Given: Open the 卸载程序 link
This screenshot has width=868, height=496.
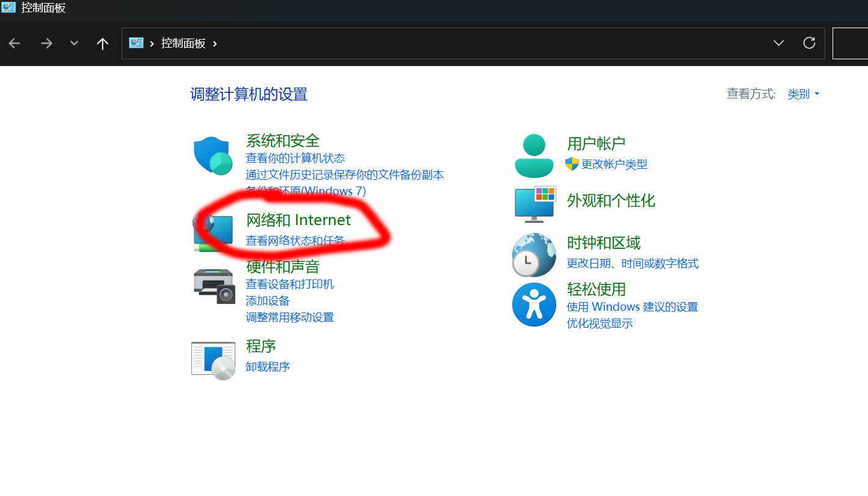Looking at the screenshot, I should click(268, 367).
